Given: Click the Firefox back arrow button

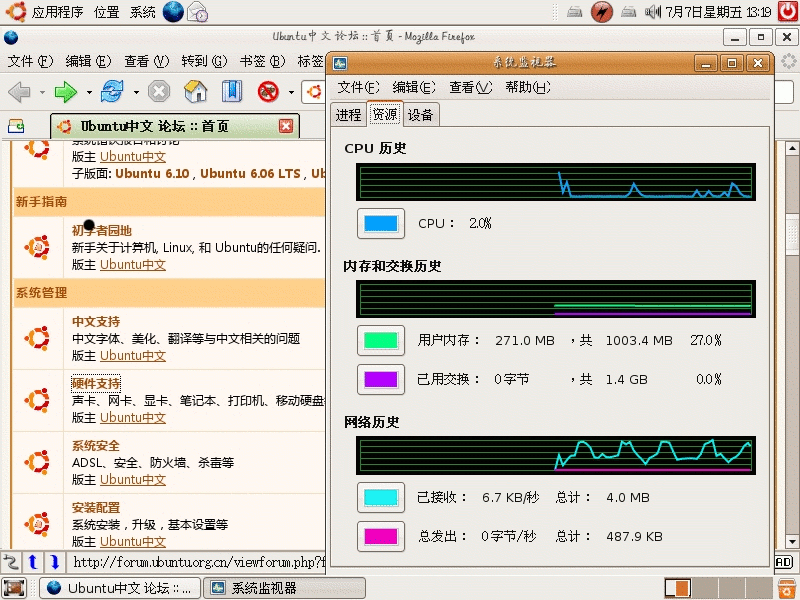Looking at the screenshot, I should click(x=19, y=92).
